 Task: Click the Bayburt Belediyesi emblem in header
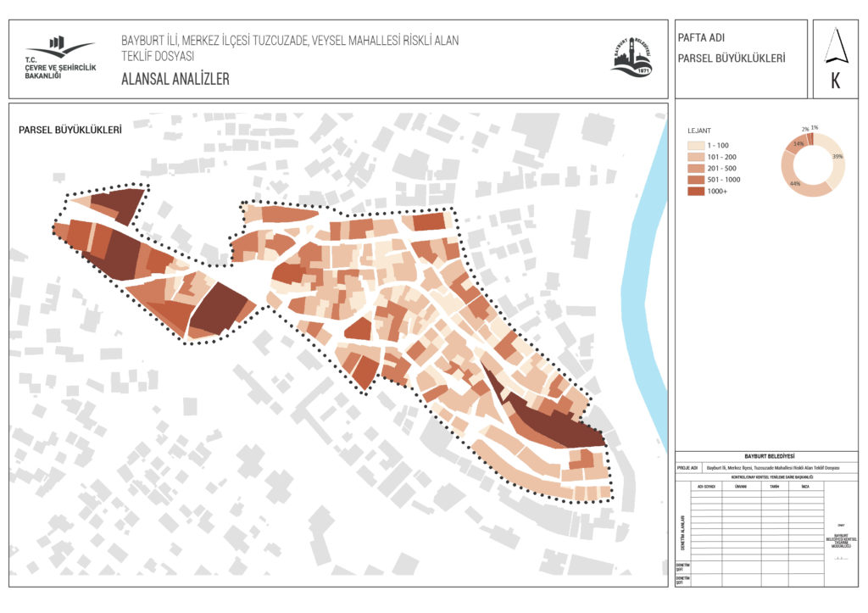click(x=632, y=57)
